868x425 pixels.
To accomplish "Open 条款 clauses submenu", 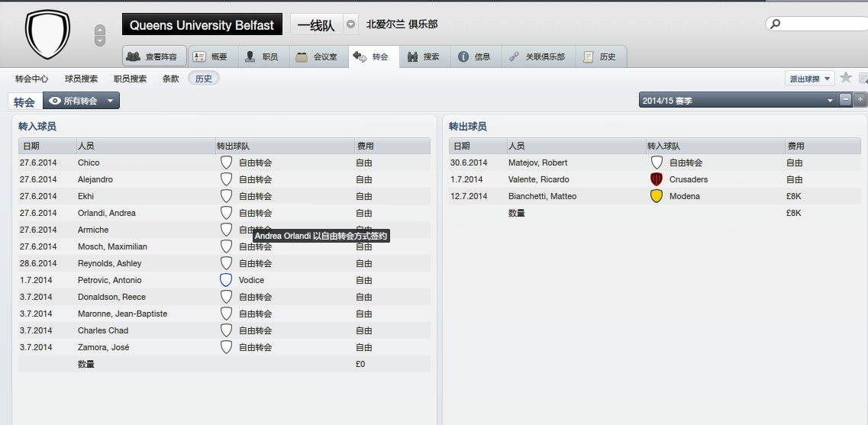I will [x=170, y=79].
